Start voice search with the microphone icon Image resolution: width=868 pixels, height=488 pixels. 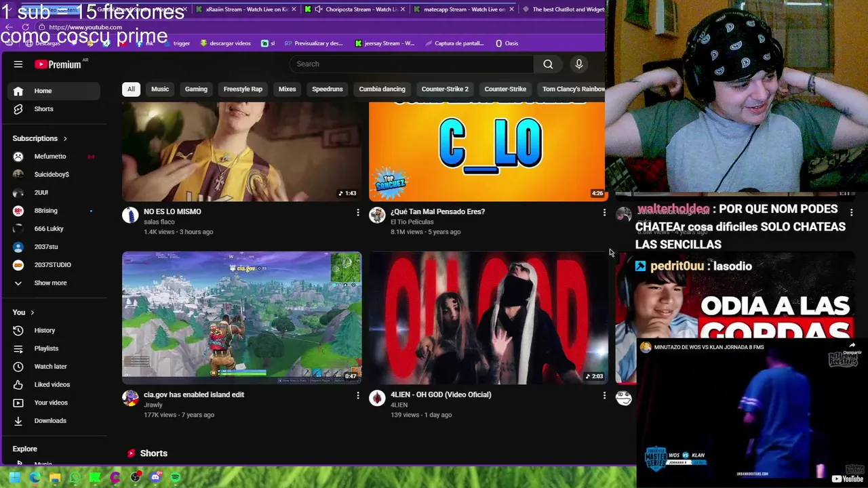click(x=579, y=64)
